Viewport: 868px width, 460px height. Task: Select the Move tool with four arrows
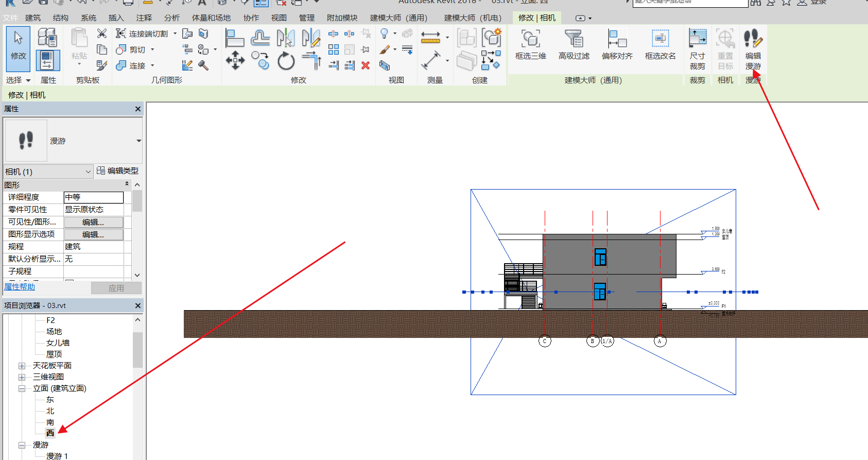coord(235,60)
